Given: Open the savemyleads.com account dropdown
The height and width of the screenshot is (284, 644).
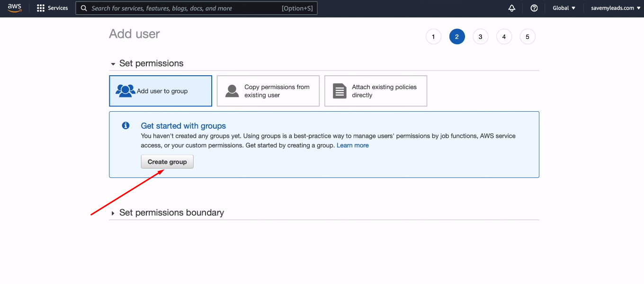Looking at the screenshot, I should [x=616, y=8].
